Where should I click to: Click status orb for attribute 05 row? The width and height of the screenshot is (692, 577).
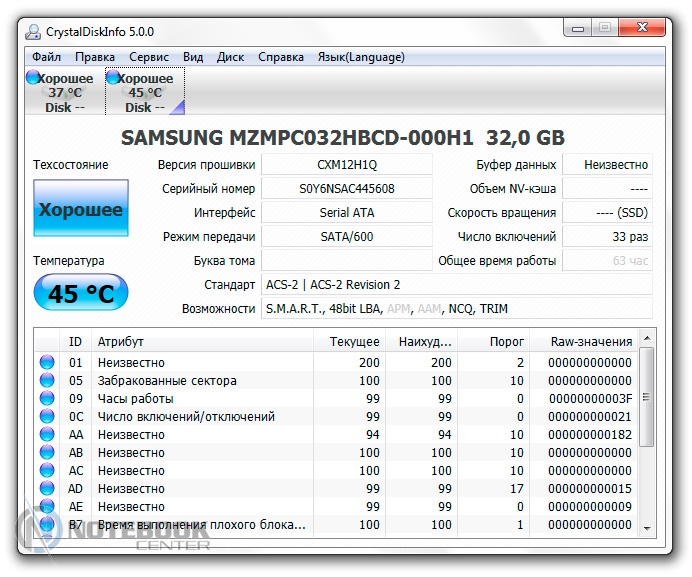click(47, 381)
